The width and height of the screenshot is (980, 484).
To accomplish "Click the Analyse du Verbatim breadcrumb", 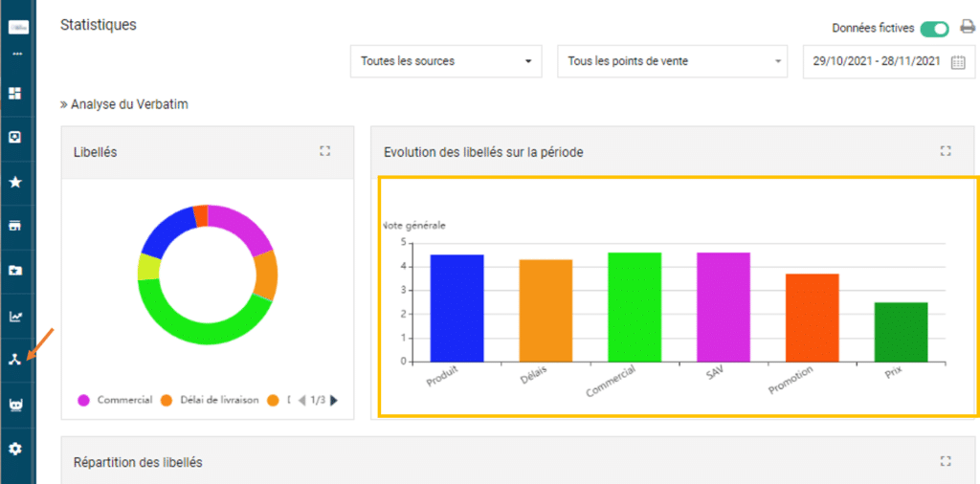I will point(123,104).
